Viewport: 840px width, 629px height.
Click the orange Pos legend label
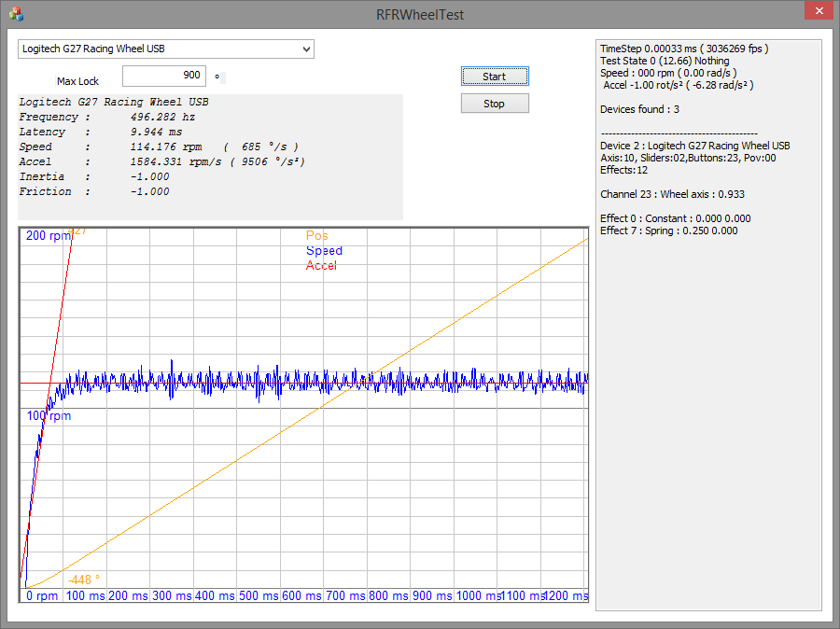(317, 236)
